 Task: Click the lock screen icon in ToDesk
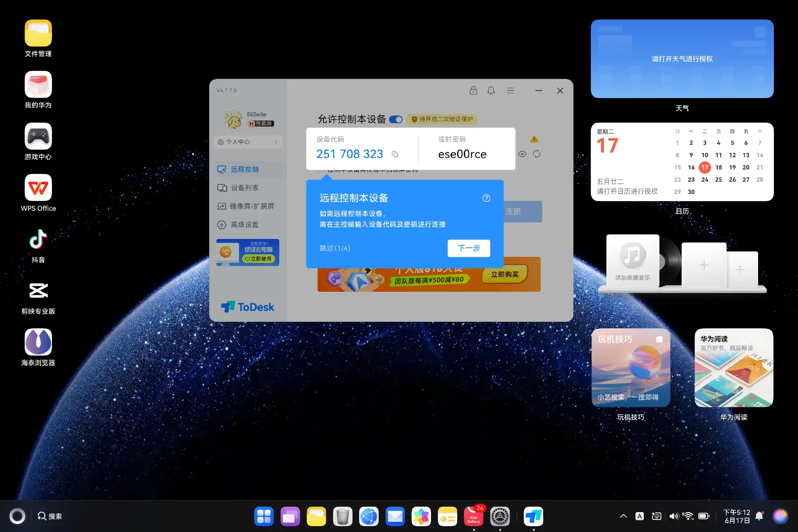(473, 91)
